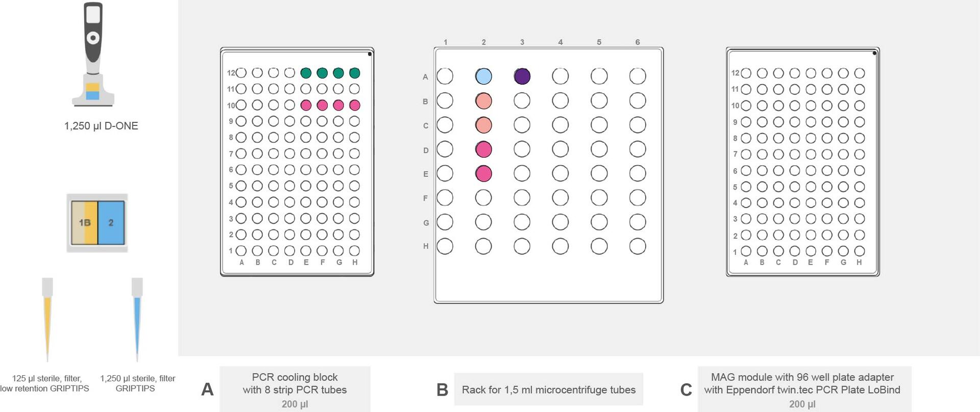Select well A12 on the MAG module plate
Screen dimensions: 980x412
[x=746, y=73]
